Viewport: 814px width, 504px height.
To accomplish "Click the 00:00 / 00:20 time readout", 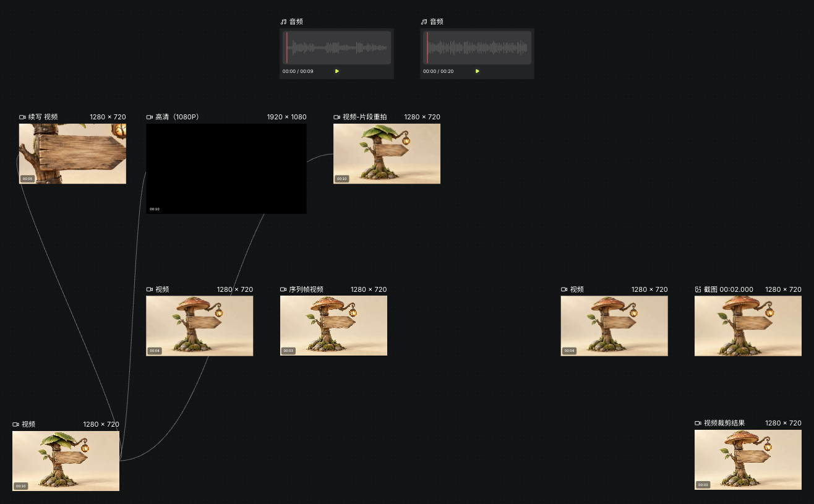I will pyautogui.click(x=439, y=71).
